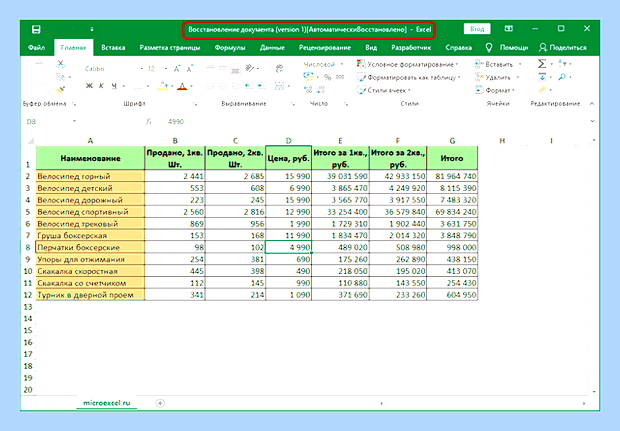Screen dimensions: 620x431
Task: Switch to the Рецензирование tab
Action: click(x=325, y=47)
